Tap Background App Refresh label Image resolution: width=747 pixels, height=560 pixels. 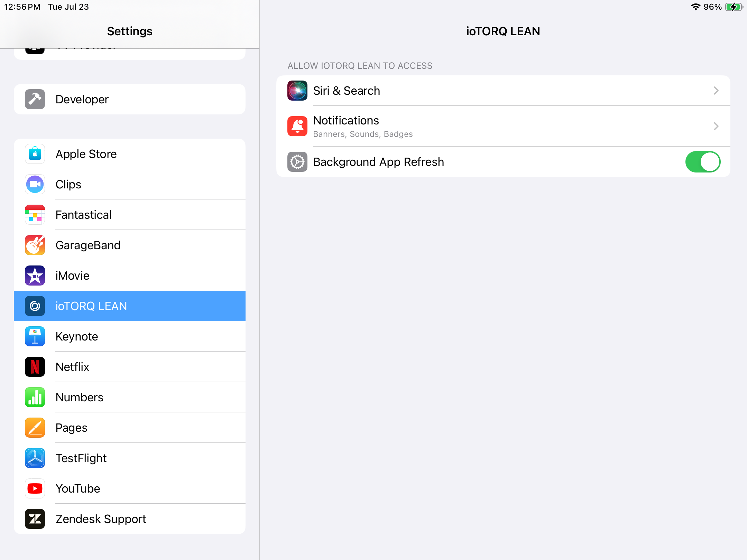pyautogui.click(x=378, y=162)
